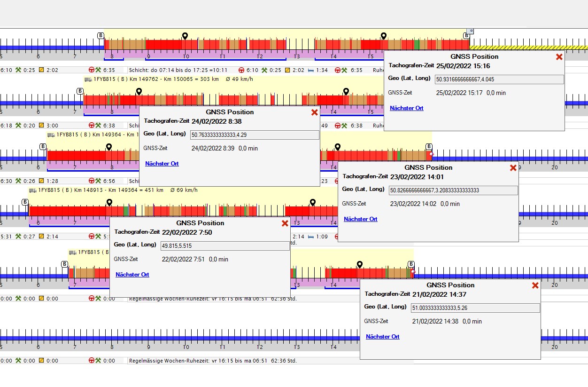This screenshot has height=387, width=588.
Task: Select the Geo field showing 49.815,5.515
Action: tap(224, 246)
